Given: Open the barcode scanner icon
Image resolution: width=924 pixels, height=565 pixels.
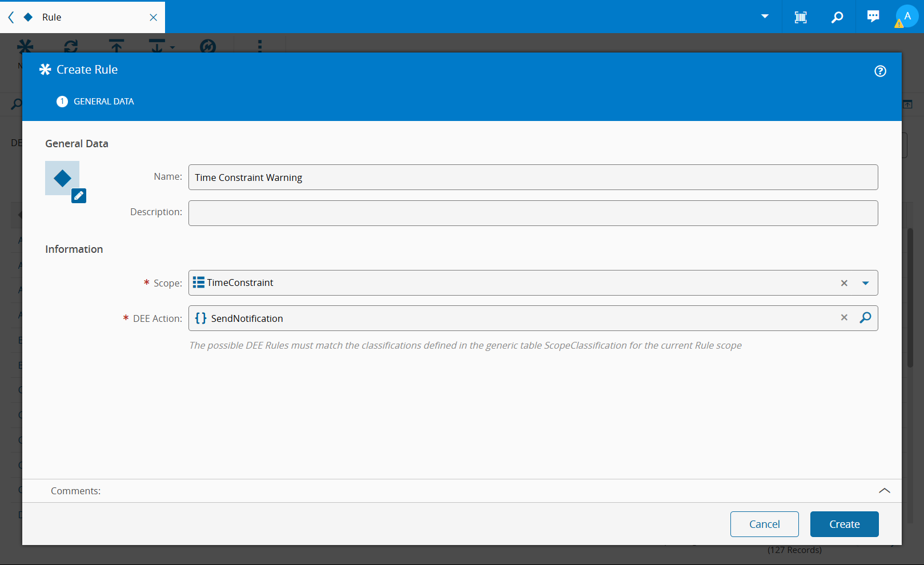Looking at the screenshot, I should (x=801, y=17).
